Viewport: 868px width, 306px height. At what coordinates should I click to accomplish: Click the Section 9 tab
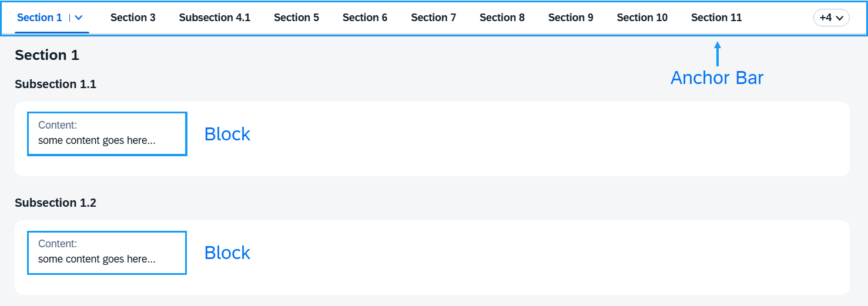(x=571, y=18)
